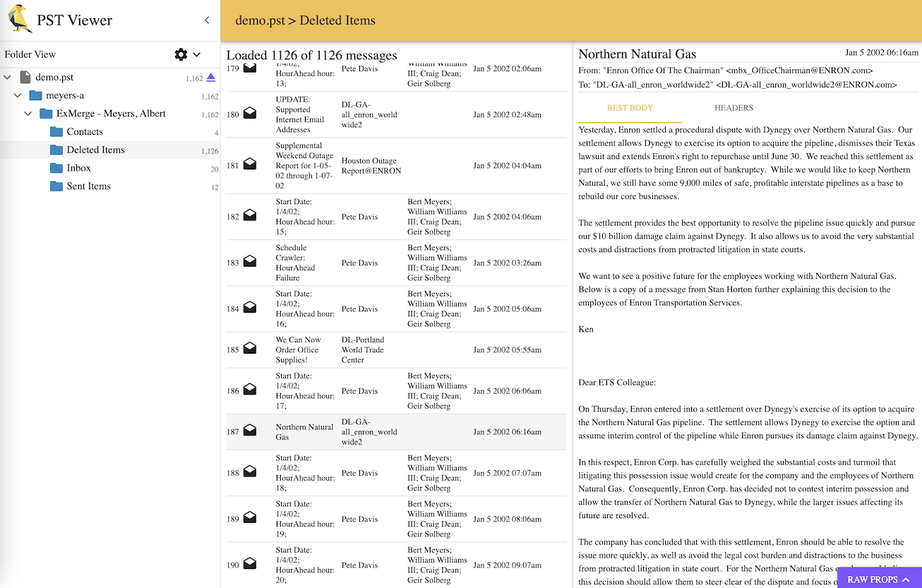Viewport: 922px width, 588px height.
Task: Collapse the ExMerge - Meyers, Albert node
Action: [28, 114]
